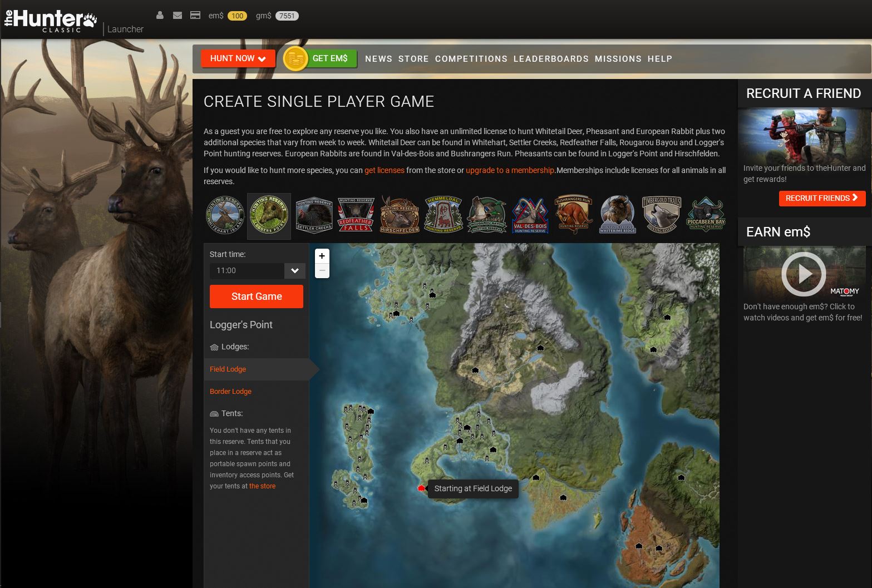Follow the 'get licenses' link
The width and height of the screenshot is (872, 588).
[x=385, y=170]
